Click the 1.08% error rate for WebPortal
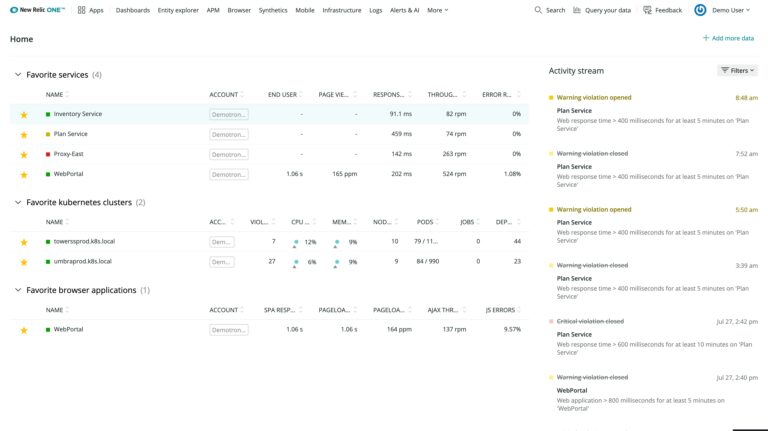Viewport: 768px width, 431px height. click(512, 174)
